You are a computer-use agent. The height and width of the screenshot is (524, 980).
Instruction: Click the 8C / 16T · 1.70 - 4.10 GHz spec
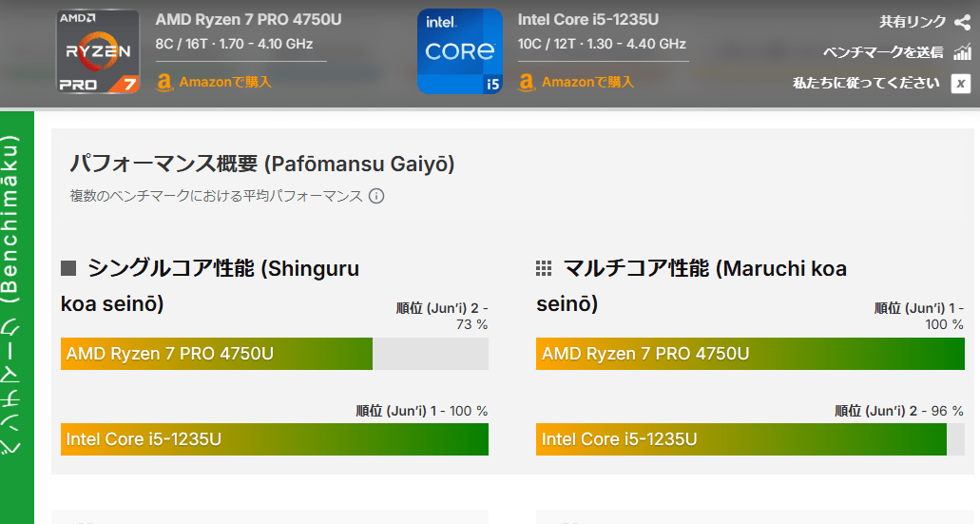[x=235, y=45]
